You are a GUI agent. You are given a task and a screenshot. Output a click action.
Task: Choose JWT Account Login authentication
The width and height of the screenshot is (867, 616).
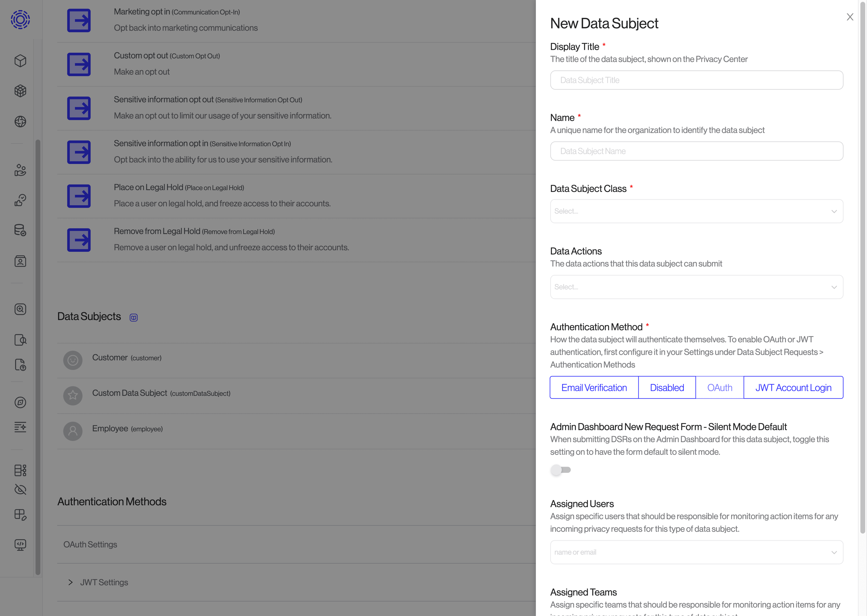(793, 387)
